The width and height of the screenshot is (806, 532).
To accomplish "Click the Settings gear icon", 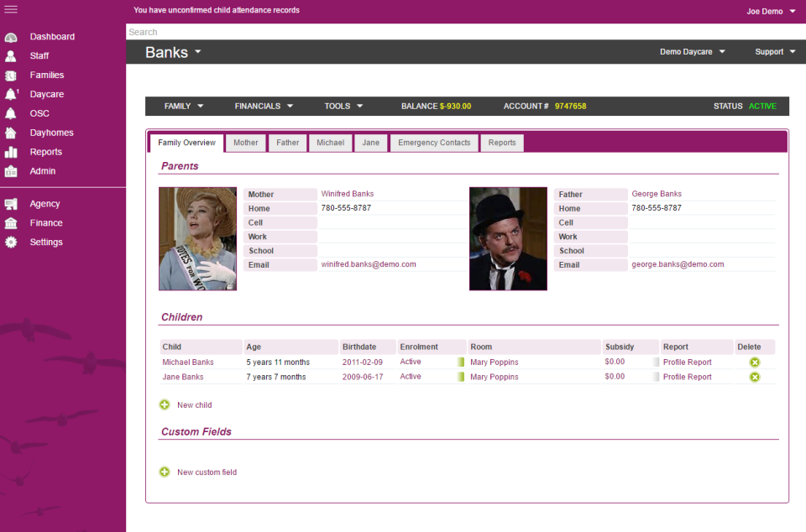I will pyautogui.click(x=11, y=243).
